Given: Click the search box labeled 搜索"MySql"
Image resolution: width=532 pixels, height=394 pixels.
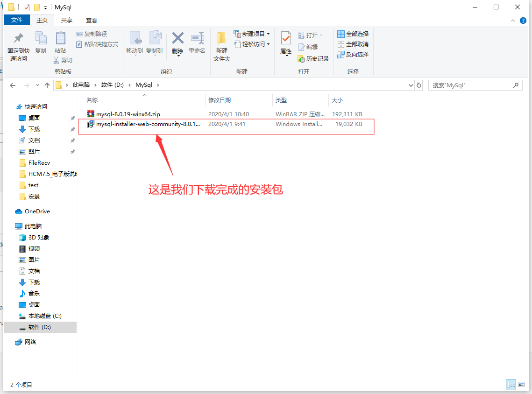Looking at the screenshot, I should pos(473,85).
